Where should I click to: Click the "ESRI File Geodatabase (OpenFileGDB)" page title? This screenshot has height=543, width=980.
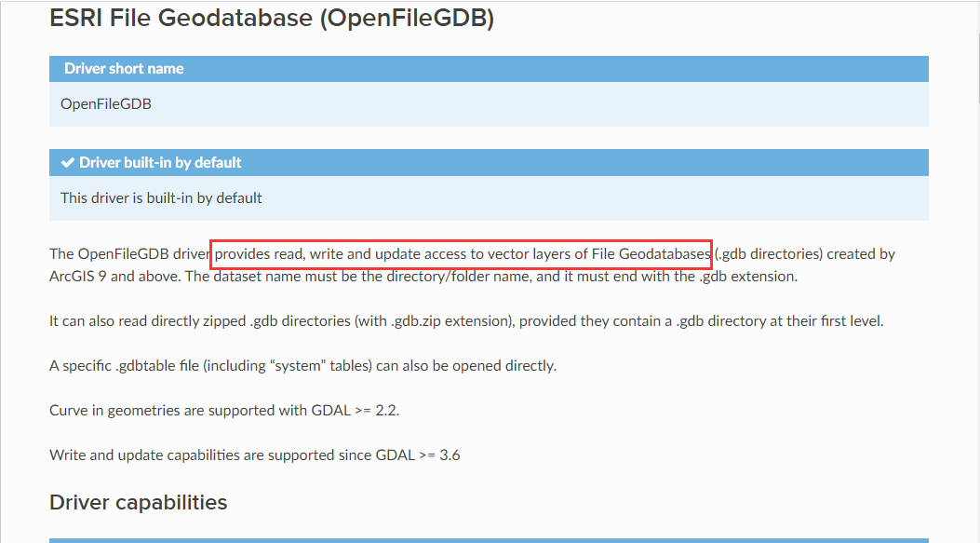coord(272,18)
